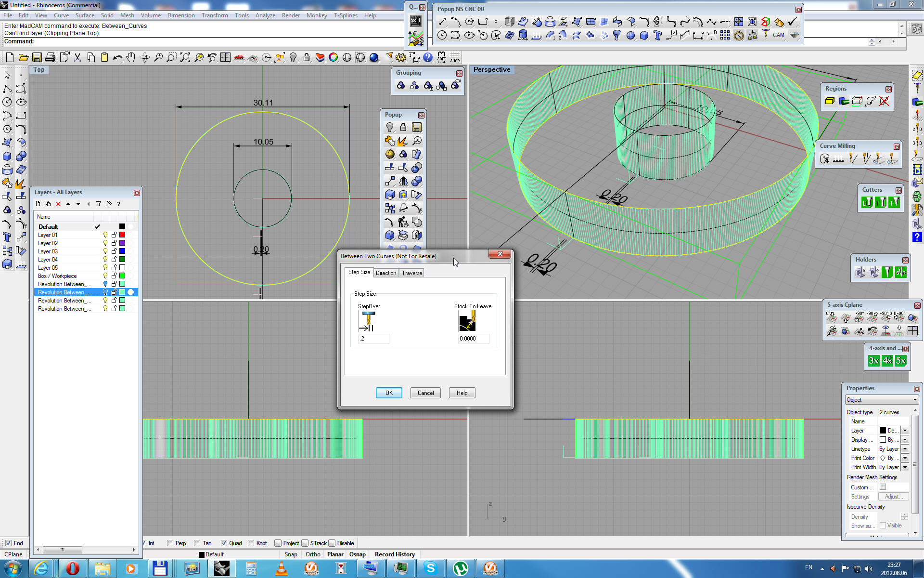The height and width of the screenshot is (578, 924).
Task: Click the lock icon in Popup panel
Action: [x=403, y=127]
